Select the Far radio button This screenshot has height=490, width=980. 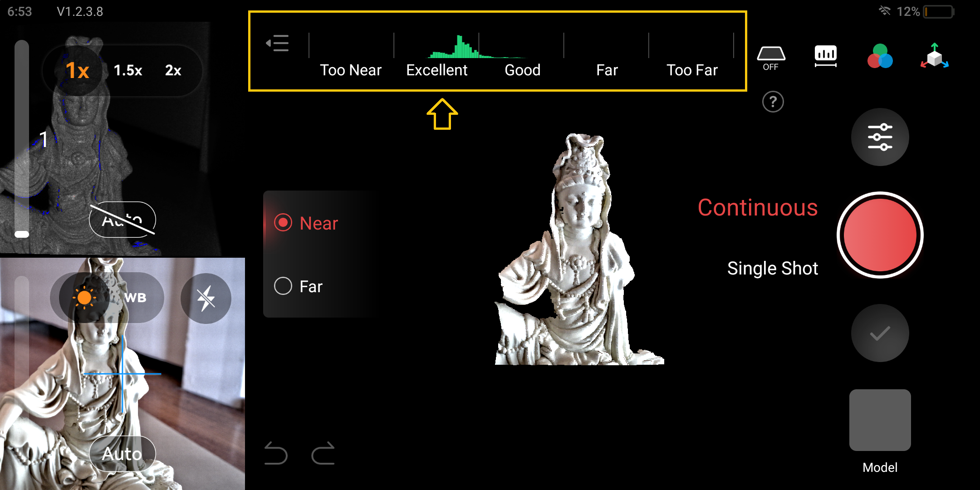click(283, 286)
